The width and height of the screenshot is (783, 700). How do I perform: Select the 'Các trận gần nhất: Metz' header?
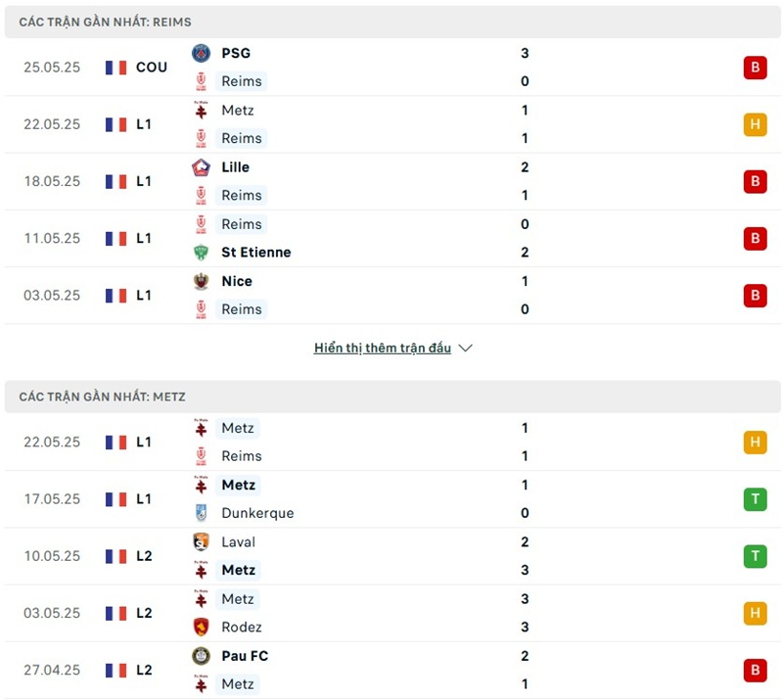[x=102, y=397]
